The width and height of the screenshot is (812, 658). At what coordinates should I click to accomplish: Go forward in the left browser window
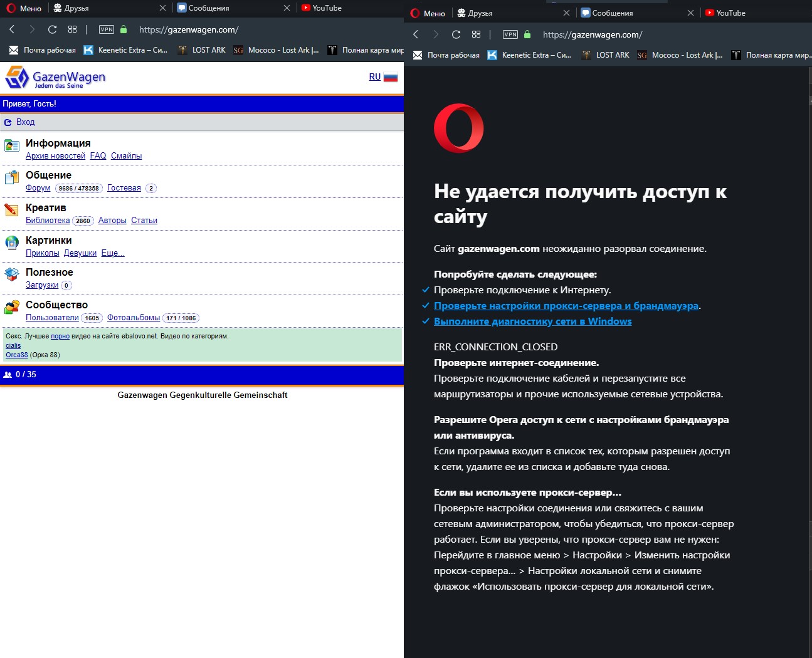click(32, 29)
